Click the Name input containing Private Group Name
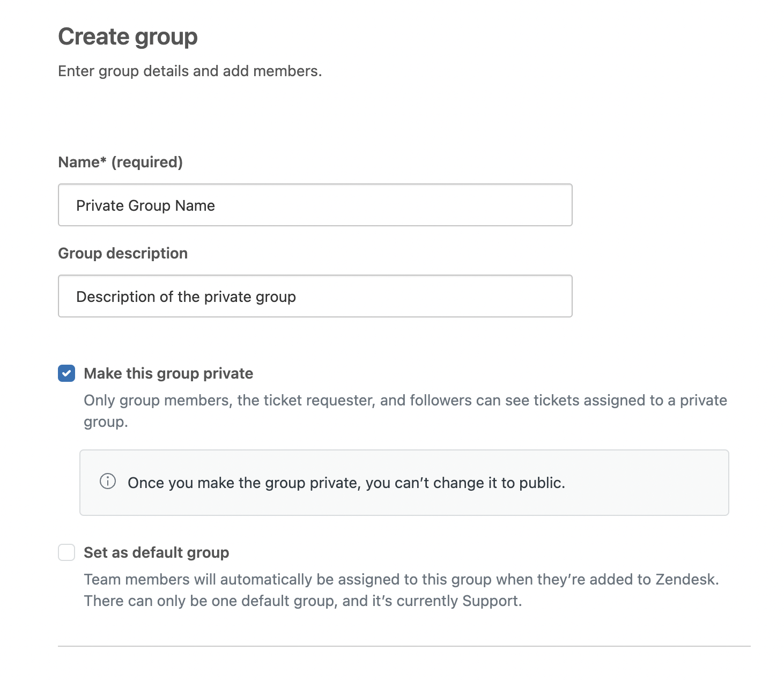 tap(315, 205)
